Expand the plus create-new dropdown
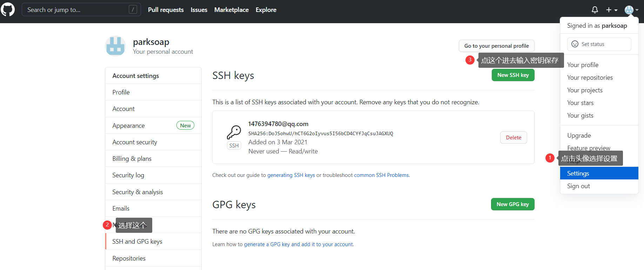The image size is (644, 270). pos(612,10)
